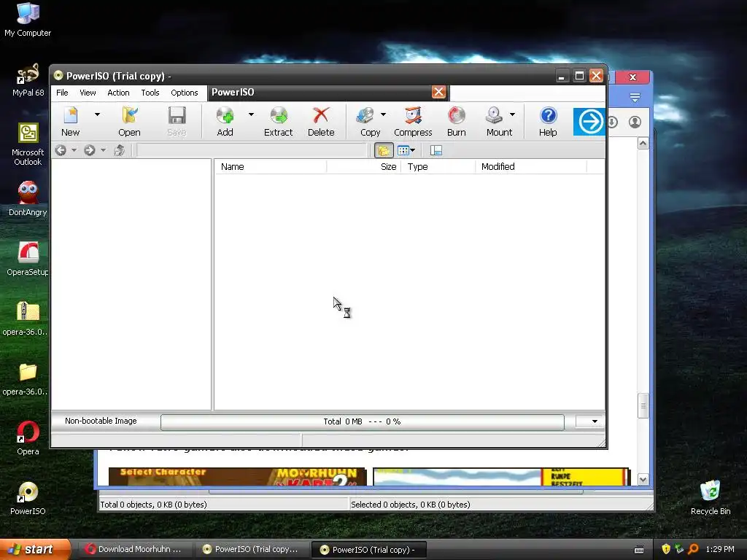Select the Recycle Bin desktop icon
747x560 pixels.
click(x=711, y=498)
